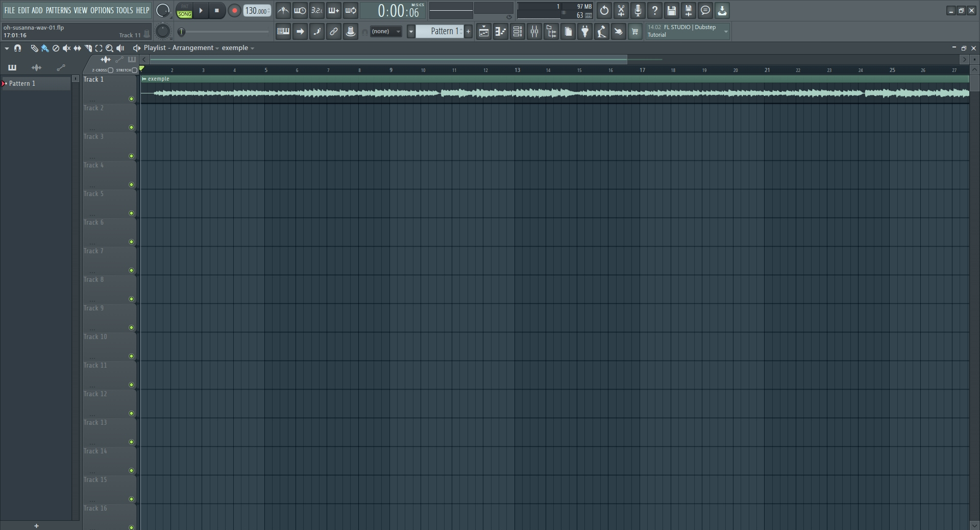The width and height of the screenshot is (980, 530).
Task: Click render audio file icon
Action: pos(689,10)
